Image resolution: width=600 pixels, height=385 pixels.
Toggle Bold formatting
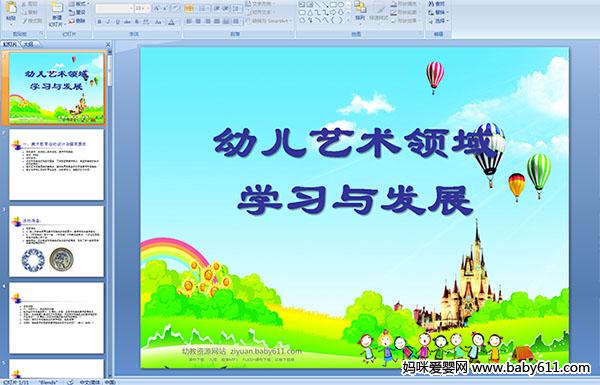99,22
